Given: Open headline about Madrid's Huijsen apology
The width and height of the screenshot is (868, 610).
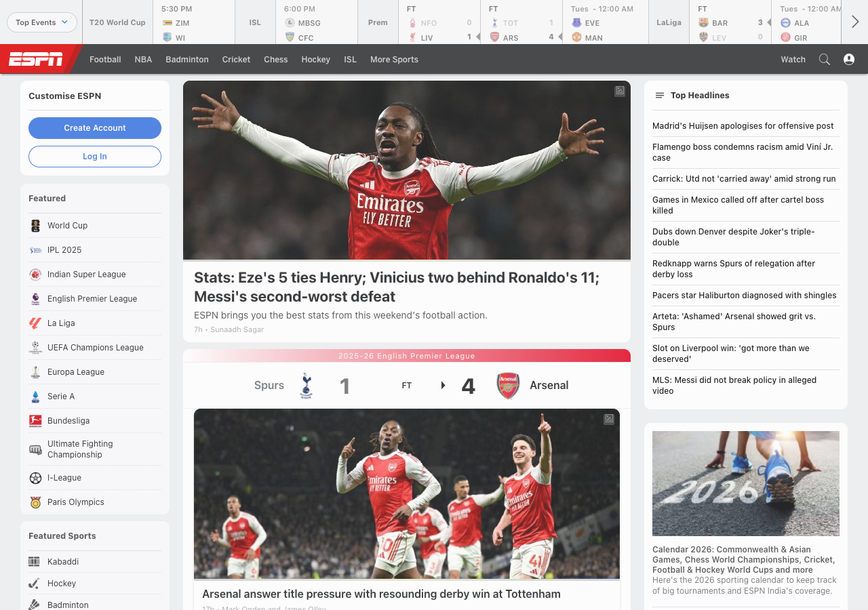Looking at the screenshot, I should 741,126.
